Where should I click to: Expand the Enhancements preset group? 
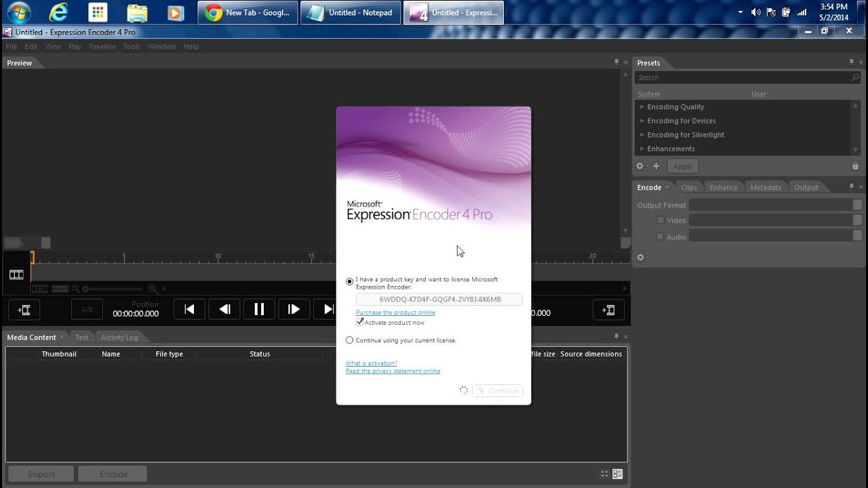pyautogui.click(x=642, y=148)
